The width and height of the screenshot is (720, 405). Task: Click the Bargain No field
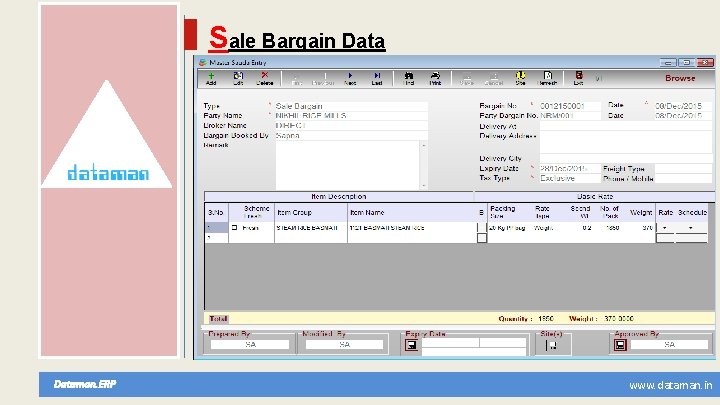click(570, 106)
